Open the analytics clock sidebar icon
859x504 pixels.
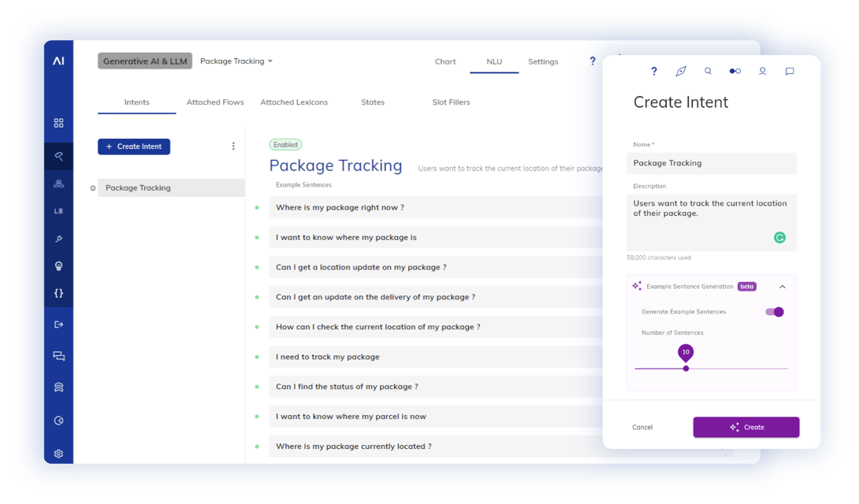click(x=58, y=421)
